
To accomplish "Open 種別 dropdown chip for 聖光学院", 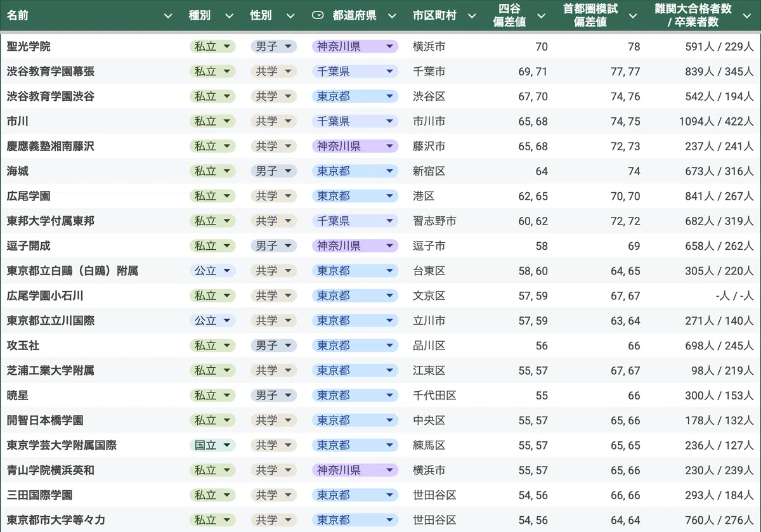I will click(x=212, y=46).
